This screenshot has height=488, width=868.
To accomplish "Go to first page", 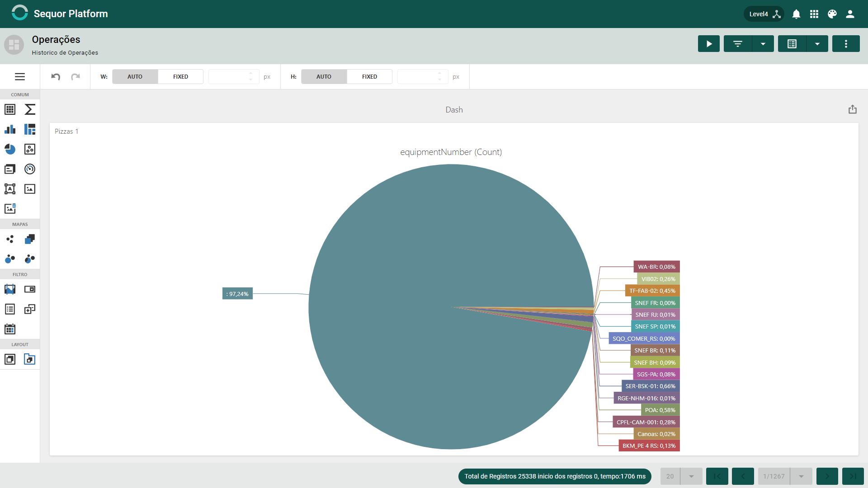I will [x=717, y=476].
